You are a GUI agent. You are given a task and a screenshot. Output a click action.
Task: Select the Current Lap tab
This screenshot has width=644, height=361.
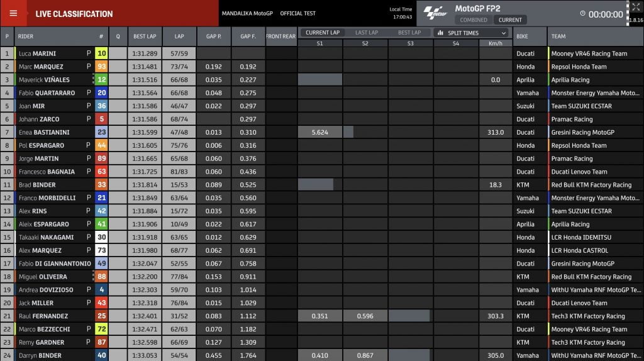tap(322, 33)
